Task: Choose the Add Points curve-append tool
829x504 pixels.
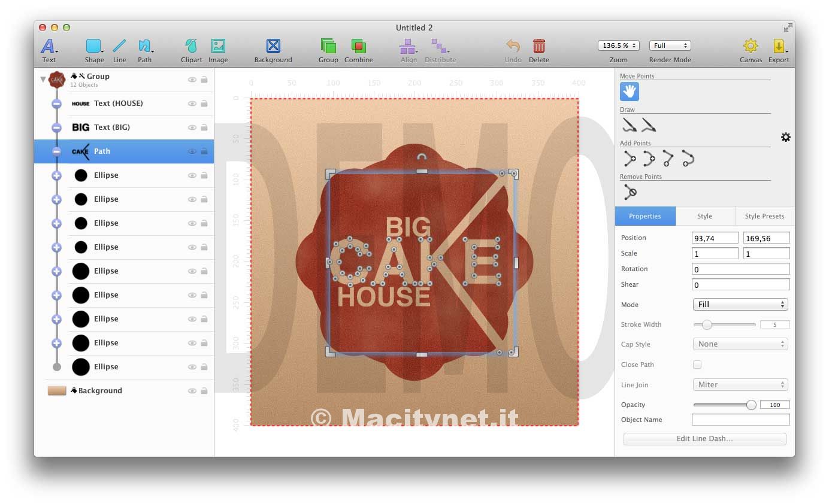Action: click(688, 159)
